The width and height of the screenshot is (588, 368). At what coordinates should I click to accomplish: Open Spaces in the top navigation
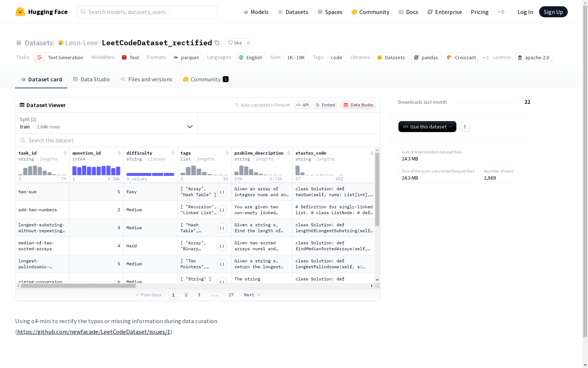(330, 12)
